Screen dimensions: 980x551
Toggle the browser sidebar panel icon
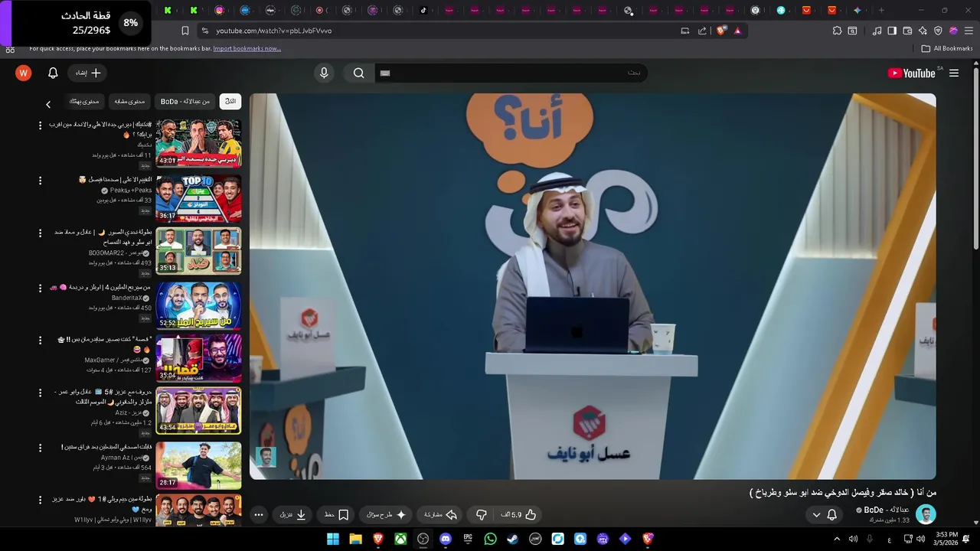coord(892,31)
